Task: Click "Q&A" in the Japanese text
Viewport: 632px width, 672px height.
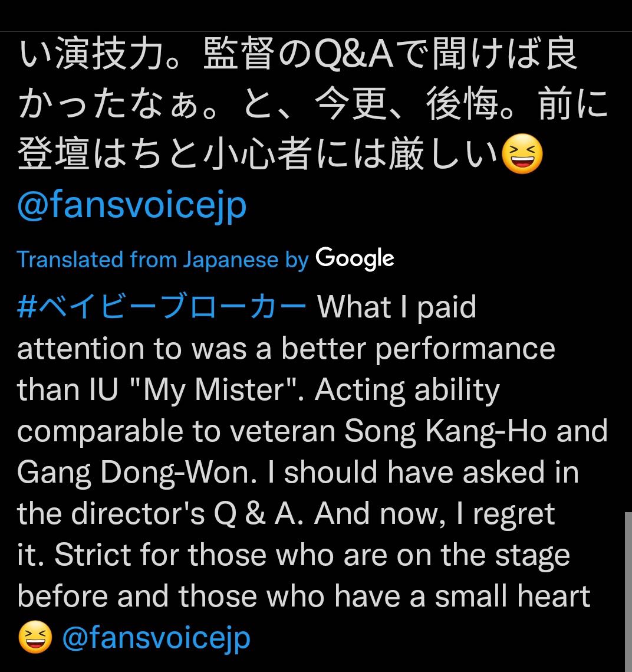Action: [x=353, y=54]
